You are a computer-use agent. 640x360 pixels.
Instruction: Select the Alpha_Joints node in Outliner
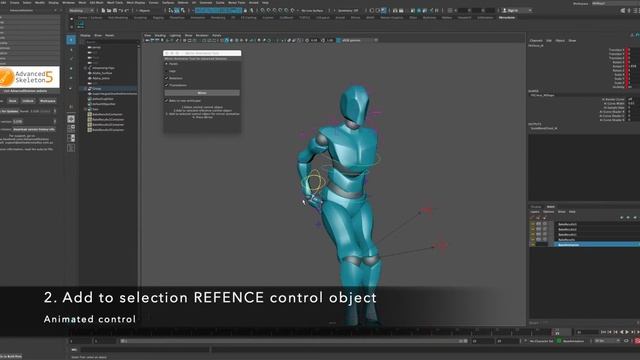[x=101, y=78]
